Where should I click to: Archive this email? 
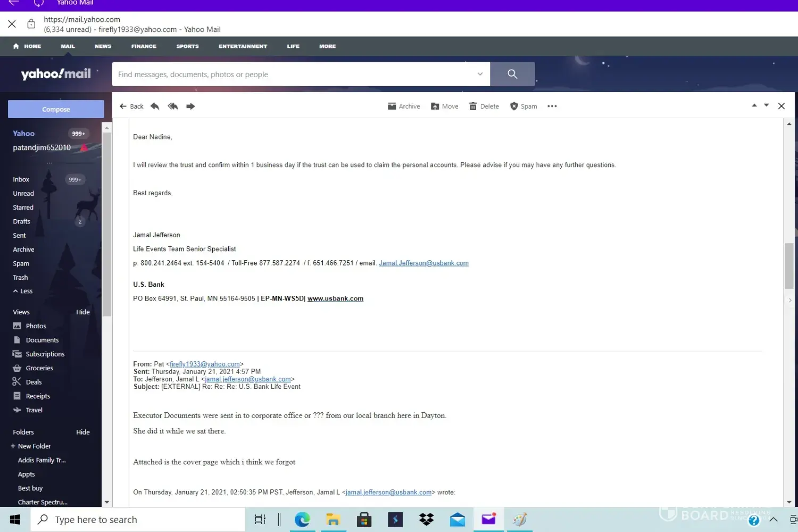click(x=404, y=106)
